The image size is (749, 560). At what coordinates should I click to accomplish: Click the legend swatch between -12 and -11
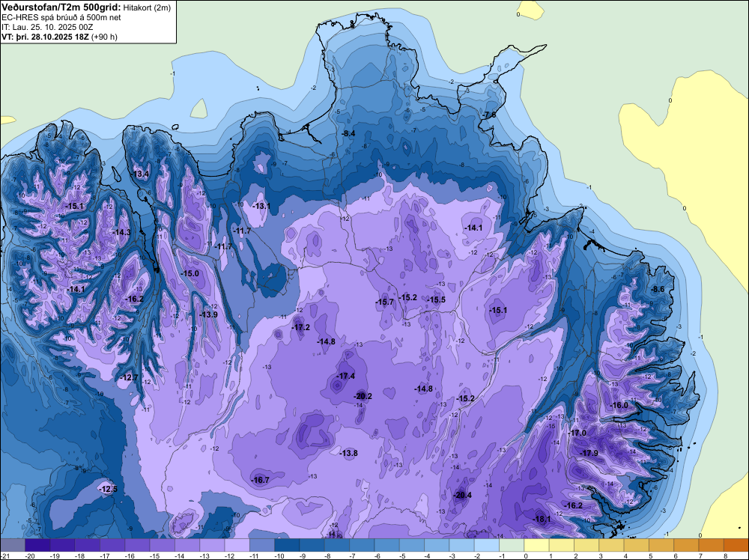(x=237, y=546)
